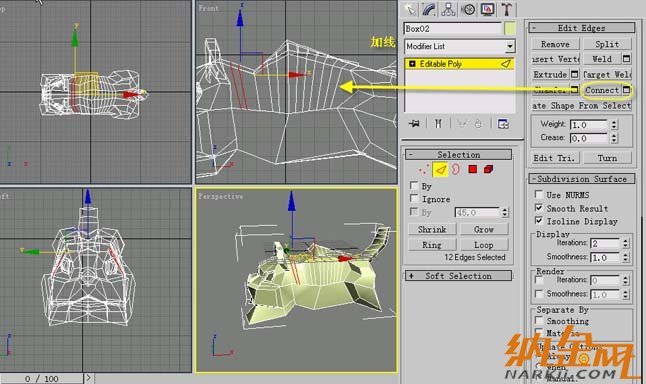This screenshot has height=384, width=646.
Task: Toggle Show End Result below modifier stack
Action: [x=438, y=123]
